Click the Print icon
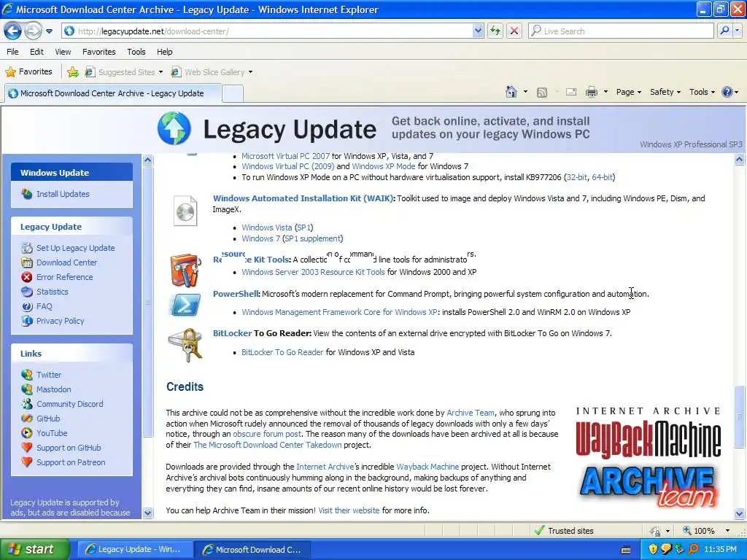This screenshot has height=560, width=747. pyautogui.click(x=591, y=92)
